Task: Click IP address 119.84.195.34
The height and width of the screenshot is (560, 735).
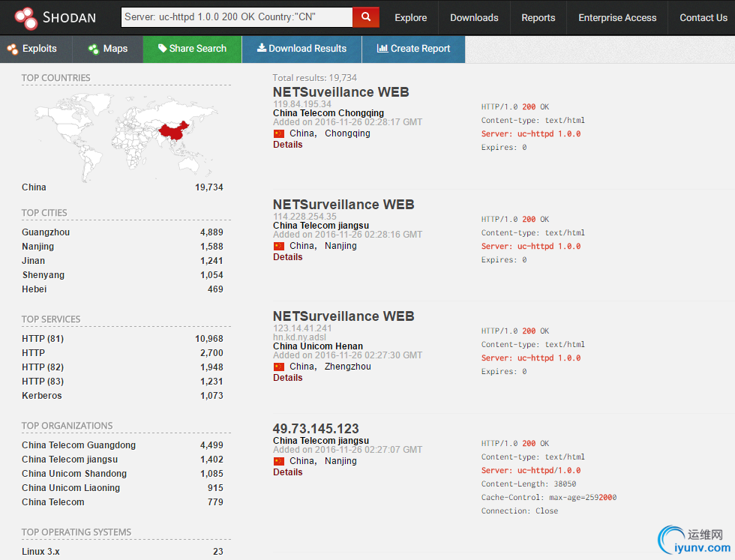Action: pos(302,104)
